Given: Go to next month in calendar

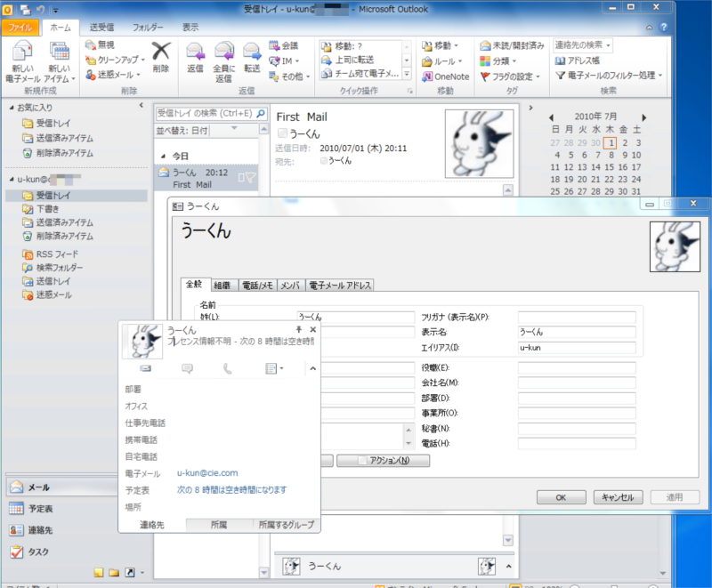Looking at the screenshot, I should pyautogui.click(x=643, y=117).
